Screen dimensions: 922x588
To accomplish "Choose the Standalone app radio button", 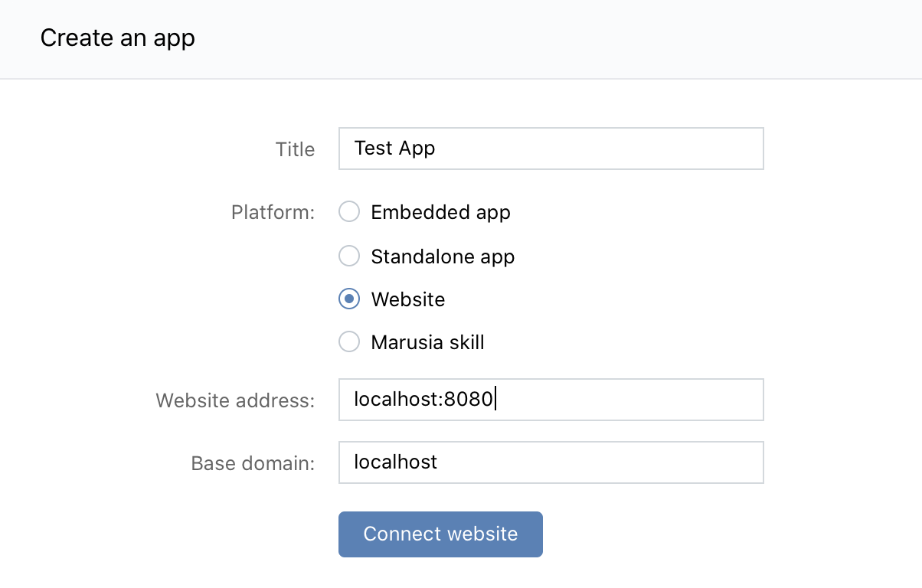I will (x=349, y=256).
